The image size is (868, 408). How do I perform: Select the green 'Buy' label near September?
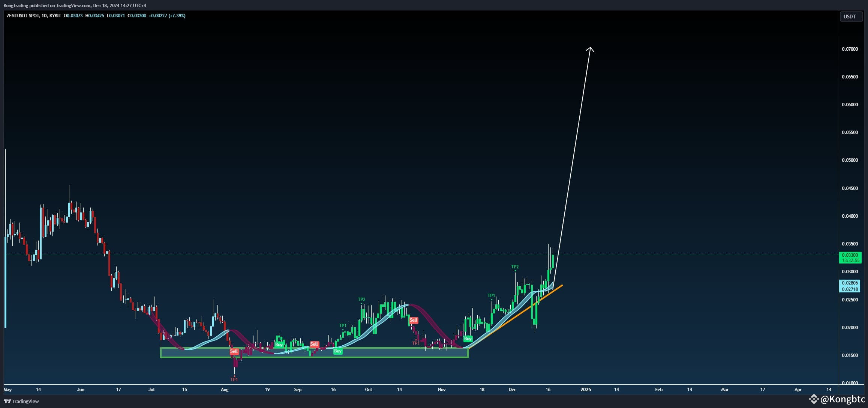(x=337, y=351)
